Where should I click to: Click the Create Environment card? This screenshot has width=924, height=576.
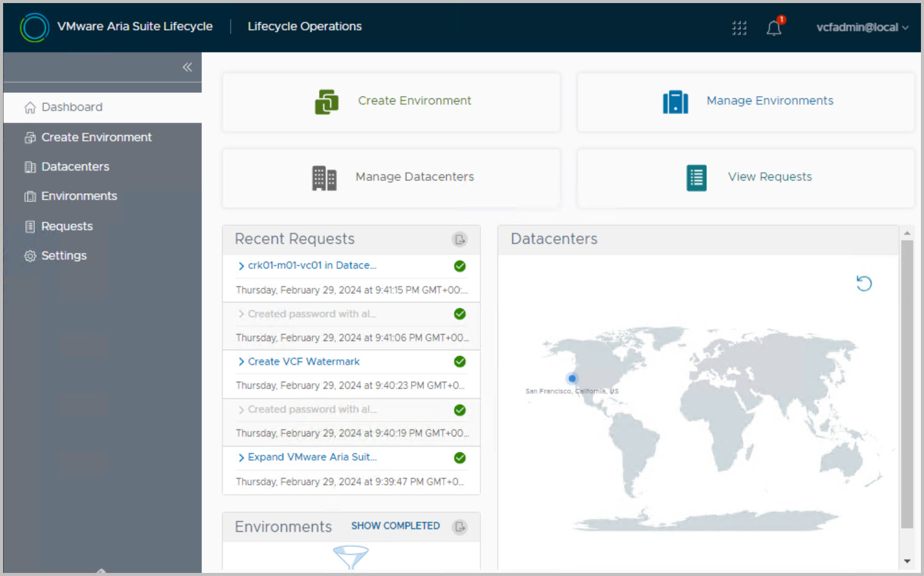click(x=391, y=102)
